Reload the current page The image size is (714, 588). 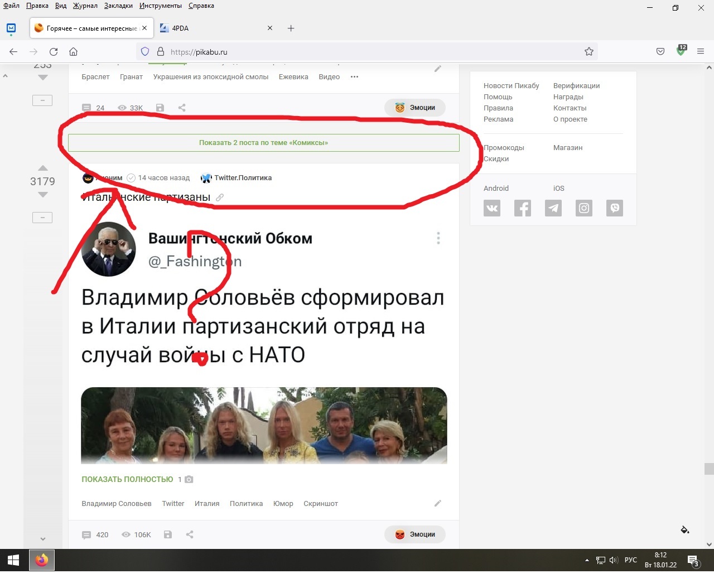[x=54, y=52]
